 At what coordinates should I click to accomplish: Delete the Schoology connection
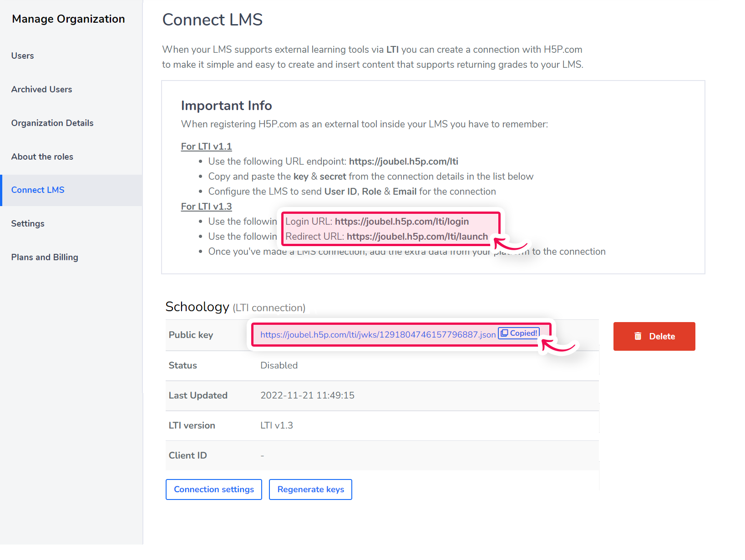click(654, 336)
